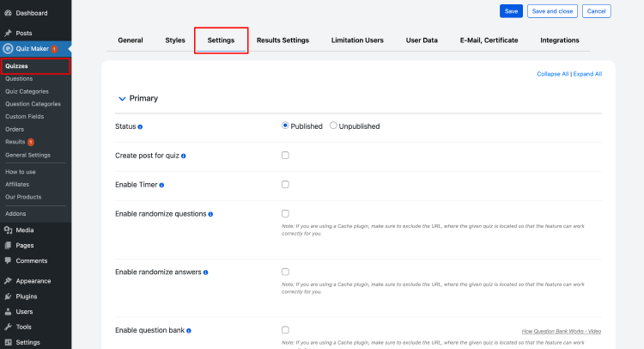
Task: Check the Create post for quiz checkbox
Action: 285,155
